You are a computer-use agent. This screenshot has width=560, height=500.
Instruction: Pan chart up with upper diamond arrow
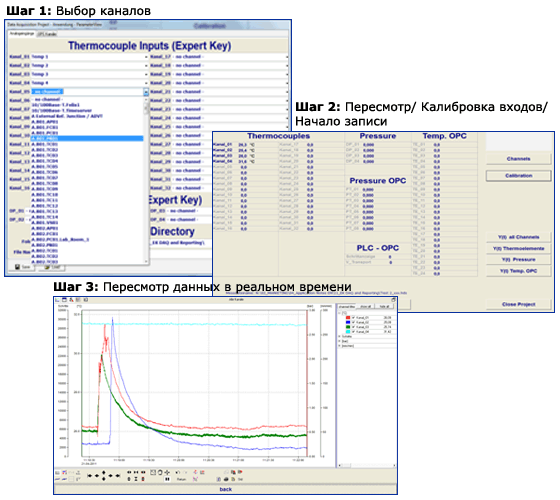104,472
